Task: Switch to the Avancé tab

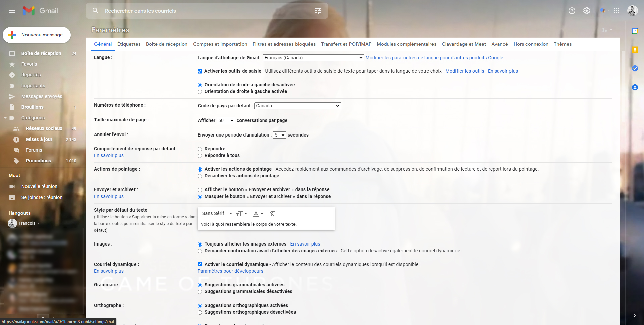Action: point(500,44)
